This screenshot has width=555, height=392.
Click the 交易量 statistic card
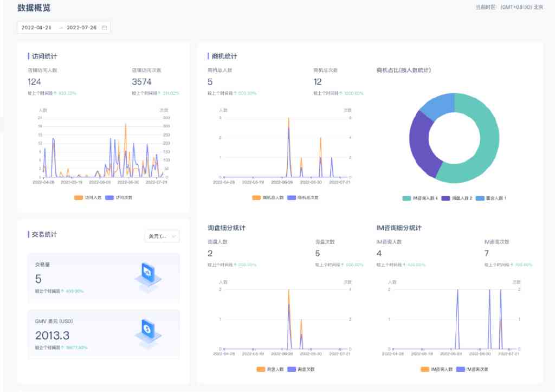[103, 278]
